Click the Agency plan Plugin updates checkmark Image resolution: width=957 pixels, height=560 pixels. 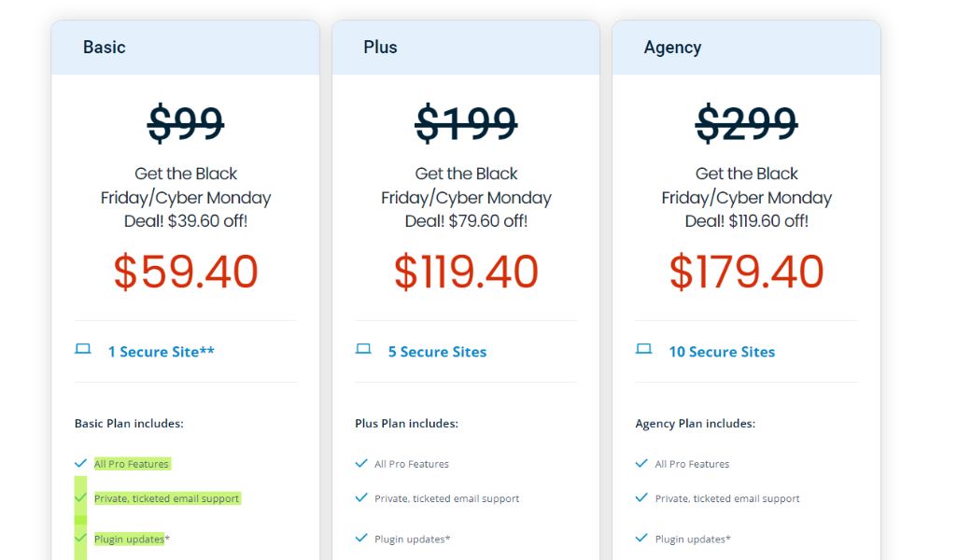641,538
